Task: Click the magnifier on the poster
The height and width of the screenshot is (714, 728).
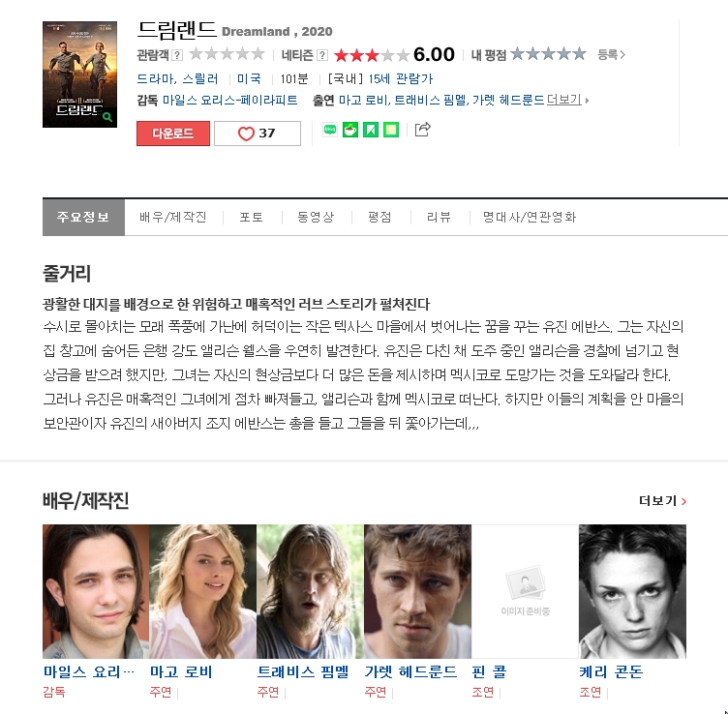Action: point(107,117)
